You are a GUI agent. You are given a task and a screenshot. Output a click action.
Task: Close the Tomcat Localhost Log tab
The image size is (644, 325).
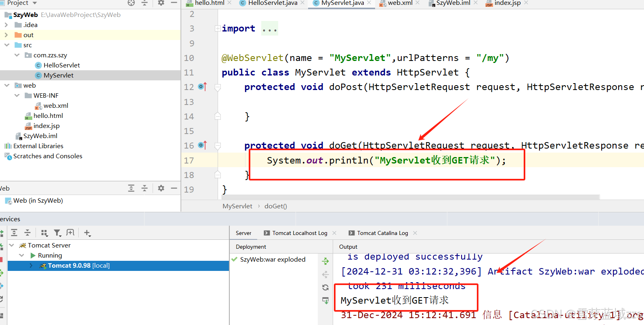click(334, 233)
